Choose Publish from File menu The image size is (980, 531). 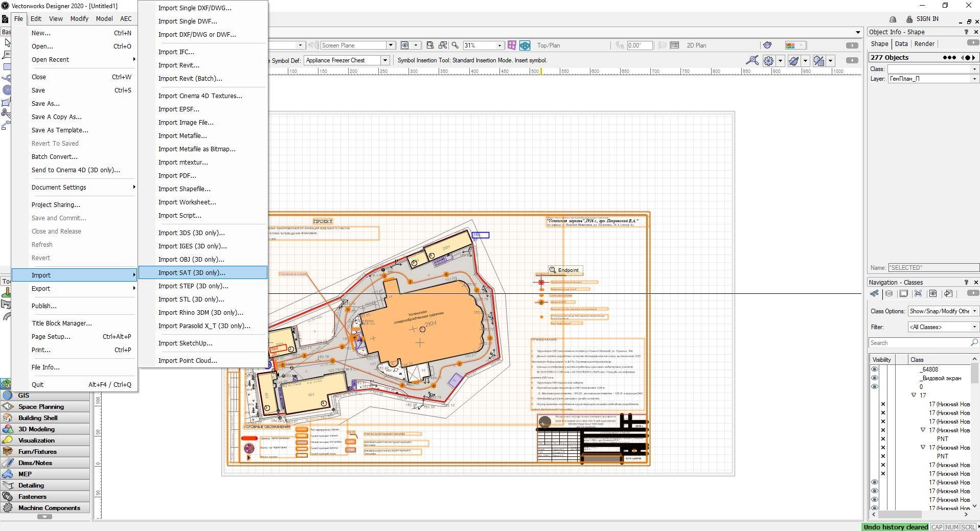tap(75, 306)
